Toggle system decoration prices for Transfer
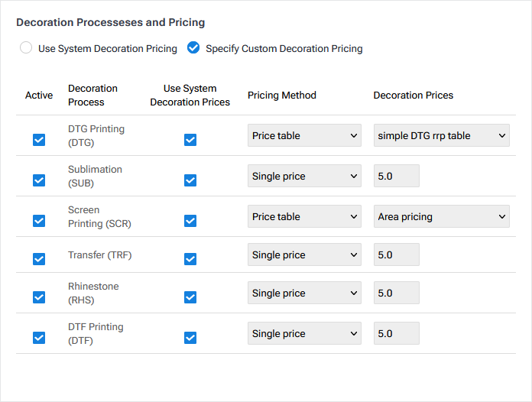This screenshot has width=532, height=402. [x=190, y=259]
